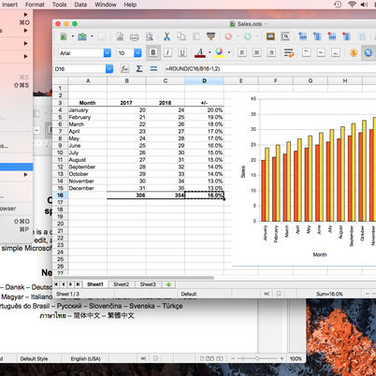
Task: Toggle Italic formatting button
Action: point(168,53)
